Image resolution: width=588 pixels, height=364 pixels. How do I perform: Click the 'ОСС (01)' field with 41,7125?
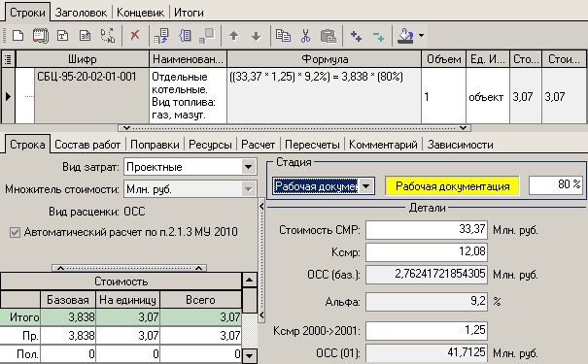click(427, 353)
